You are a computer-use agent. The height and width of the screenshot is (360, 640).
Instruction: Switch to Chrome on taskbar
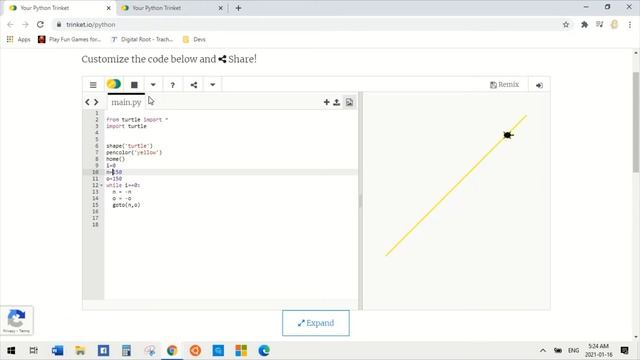click(172, 351)
